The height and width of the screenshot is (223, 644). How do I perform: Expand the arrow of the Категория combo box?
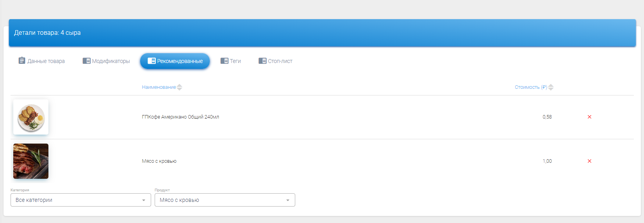144,200
